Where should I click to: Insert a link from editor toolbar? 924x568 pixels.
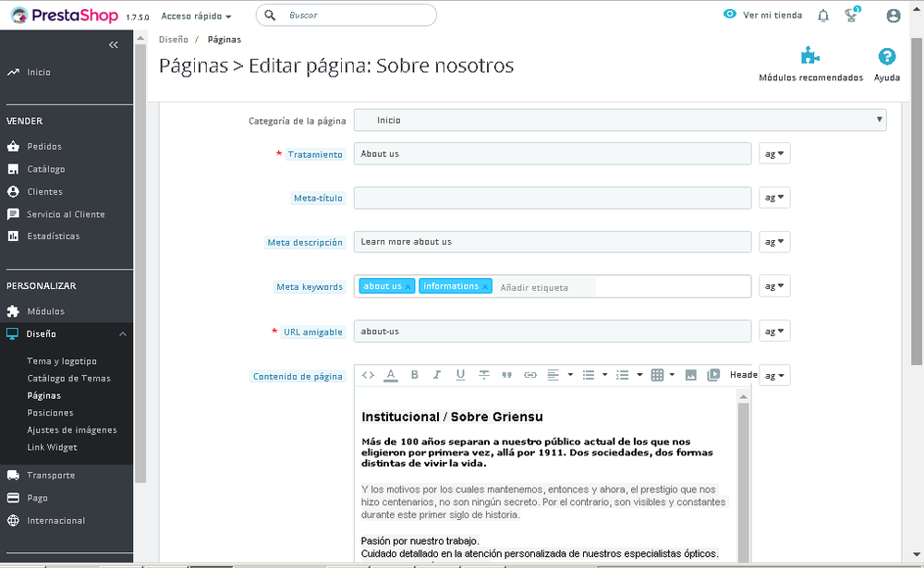(x=530, y=375)
